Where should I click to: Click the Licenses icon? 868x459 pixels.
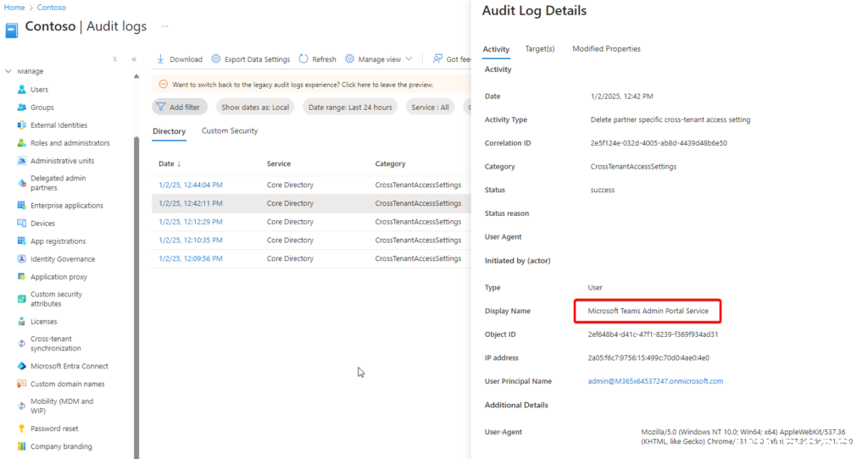[x=22, y=322]
